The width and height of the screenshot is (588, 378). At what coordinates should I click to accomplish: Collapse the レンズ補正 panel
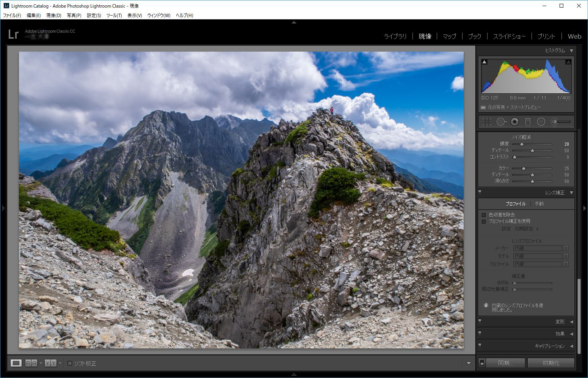(x=571, y=193)
